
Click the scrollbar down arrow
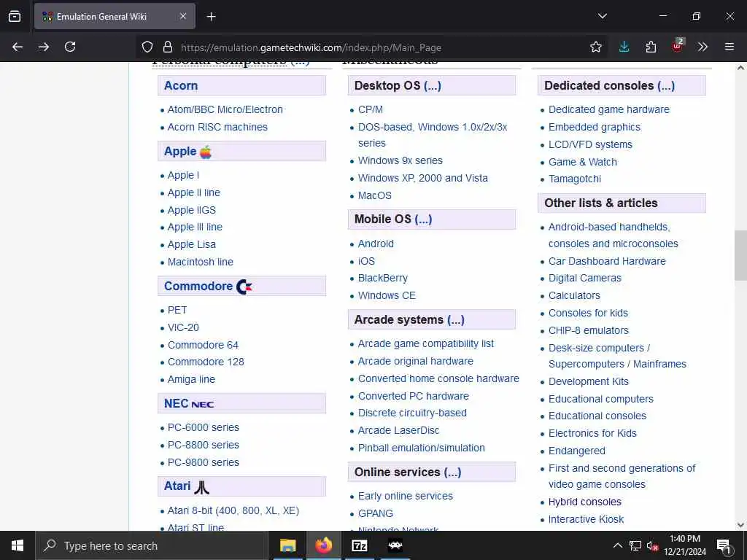(740, 525)
